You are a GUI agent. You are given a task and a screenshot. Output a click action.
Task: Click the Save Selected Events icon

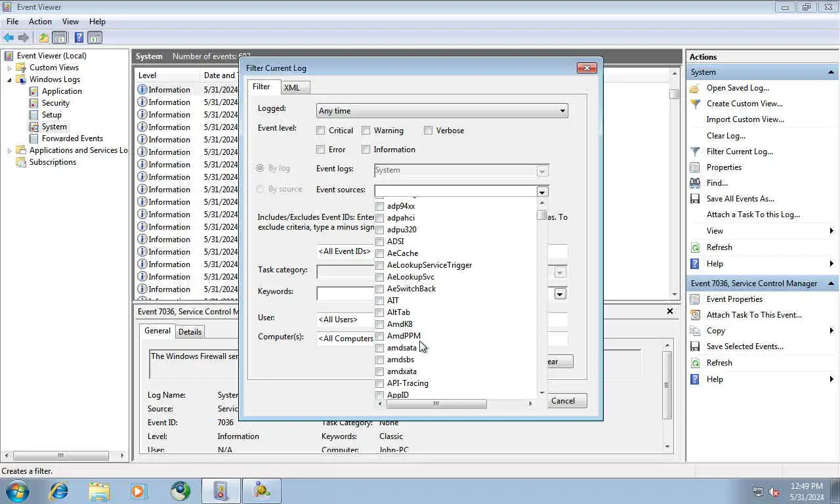695,346
